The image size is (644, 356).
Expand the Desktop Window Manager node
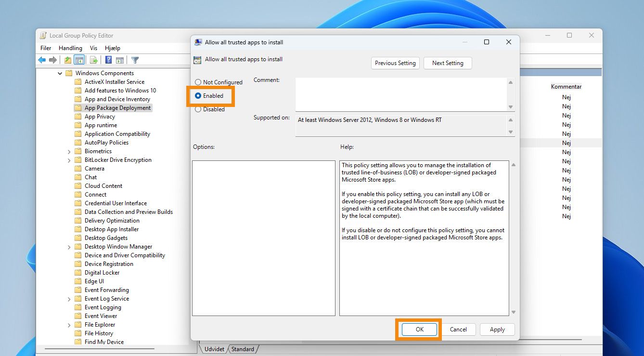point(69,247)
